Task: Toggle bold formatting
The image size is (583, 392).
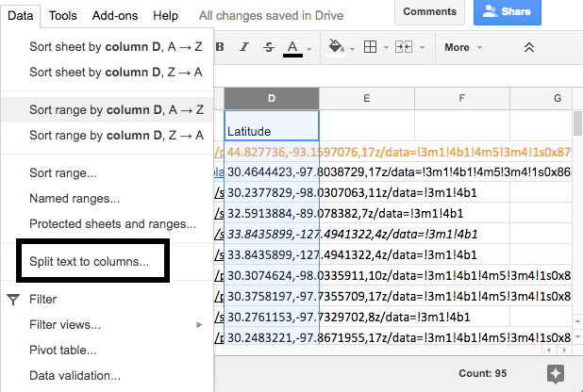Action: click(x=220, y=47)
